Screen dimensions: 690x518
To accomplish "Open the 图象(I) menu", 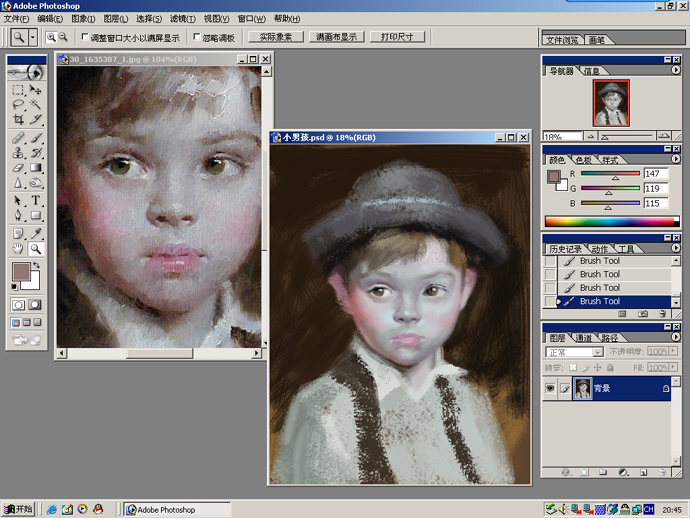I will [x=83, y=18].
